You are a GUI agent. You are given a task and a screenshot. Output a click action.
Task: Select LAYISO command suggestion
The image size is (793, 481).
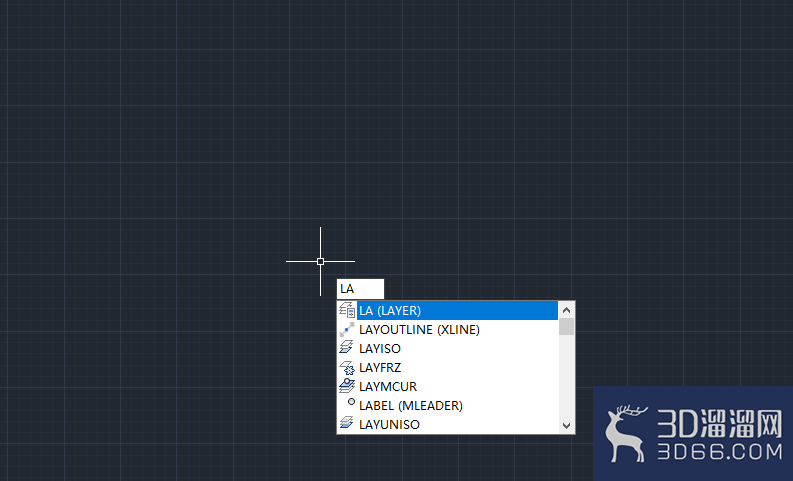tap(448, 348)
